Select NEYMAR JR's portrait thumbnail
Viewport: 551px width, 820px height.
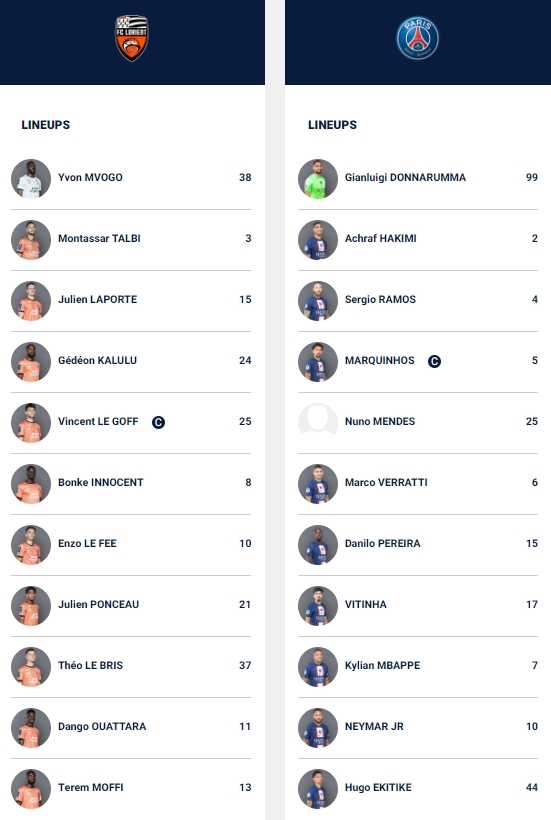pyautogui.click(x=318, y=728)
